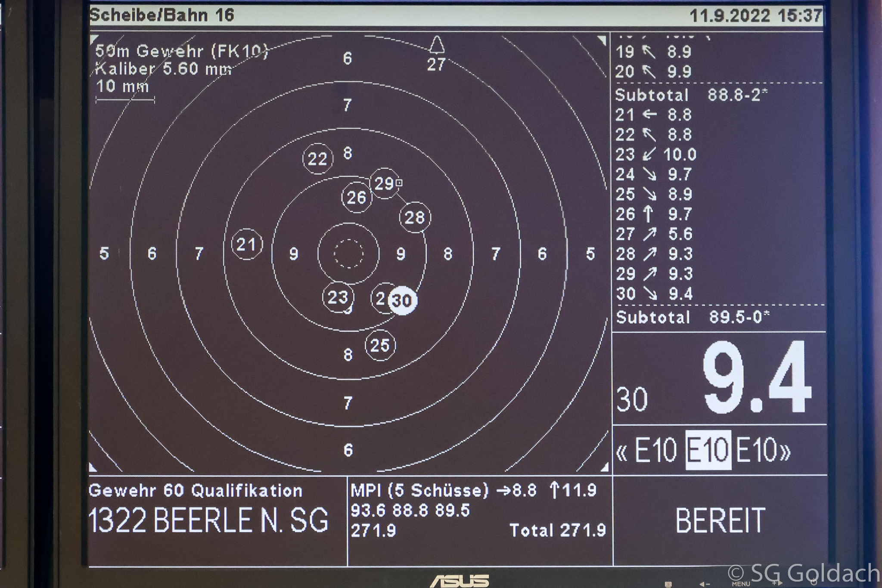
Task: Click the highlighted shot 30 marker
Action: click(x=403, y=300)
